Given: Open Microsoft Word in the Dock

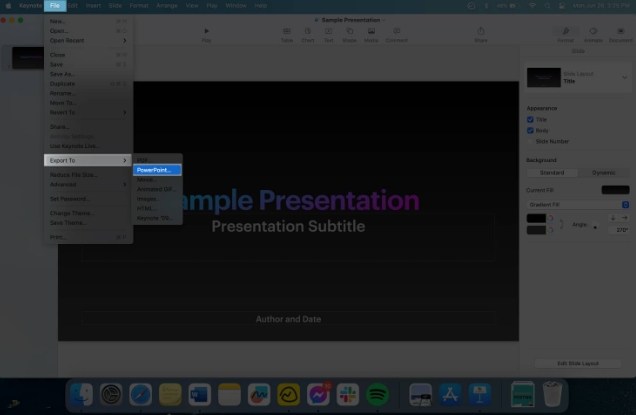Looking at the screenshot, I should click(x=200, y=394).
